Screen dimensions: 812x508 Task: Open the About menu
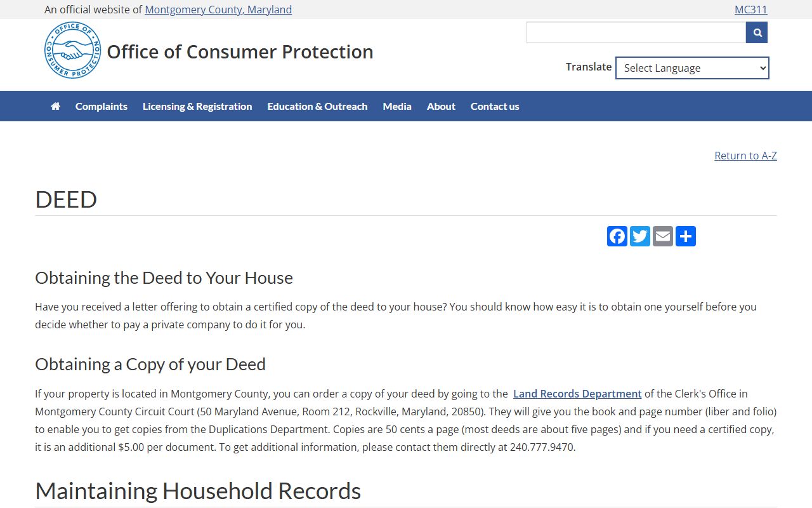[441, 106]
